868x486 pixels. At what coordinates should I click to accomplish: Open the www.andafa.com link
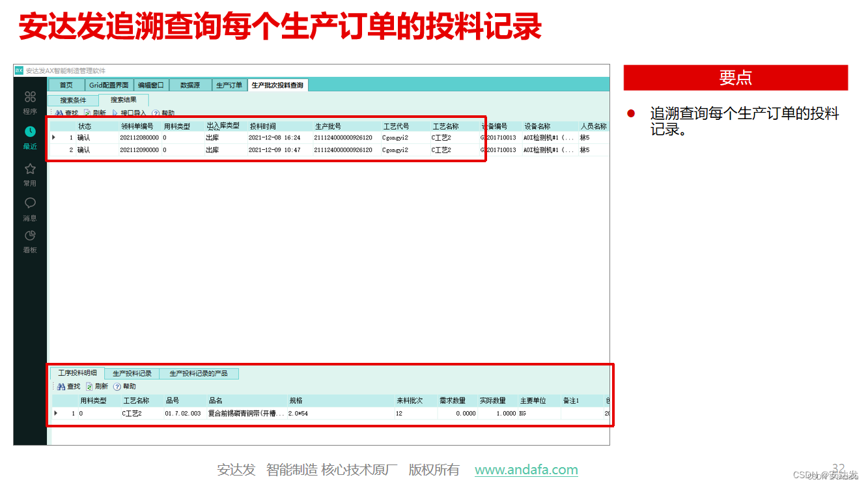click(526, 470)
